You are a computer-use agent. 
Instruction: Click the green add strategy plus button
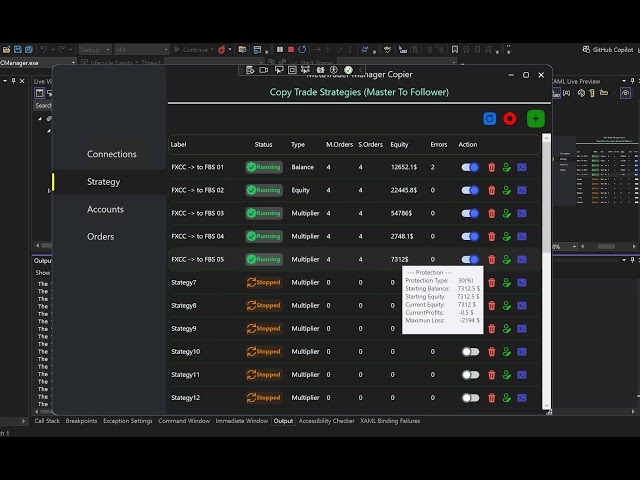click(536, 119)
